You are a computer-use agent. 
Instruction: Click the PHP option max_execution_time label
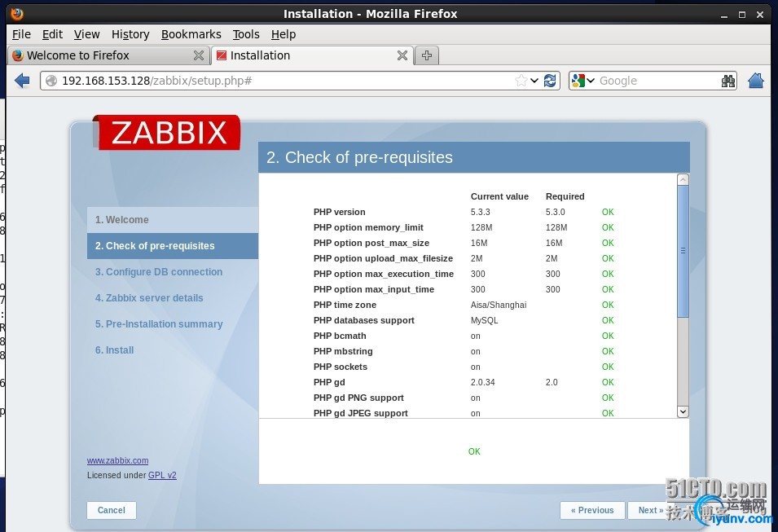pos(384,274)
